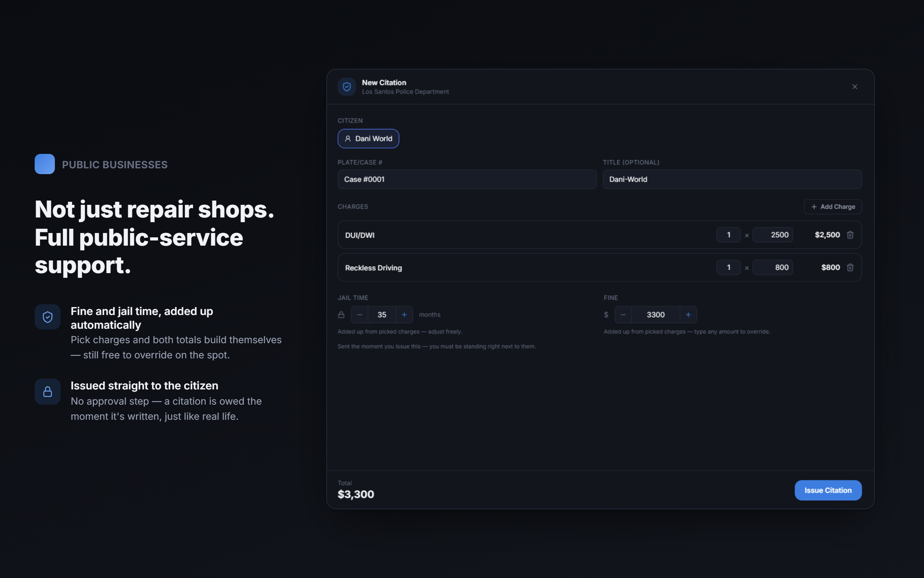Increase jail time with plus button
The height and width of the screenshot is (578, 924).
point(404,315)
